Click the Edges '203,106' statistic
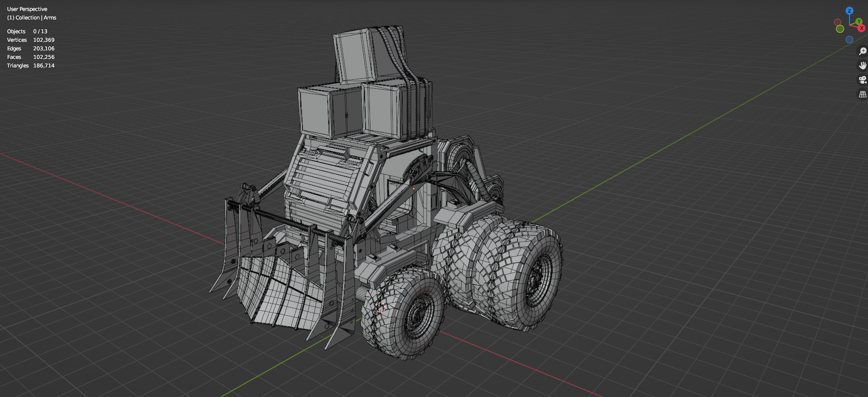 pos(44,48)
